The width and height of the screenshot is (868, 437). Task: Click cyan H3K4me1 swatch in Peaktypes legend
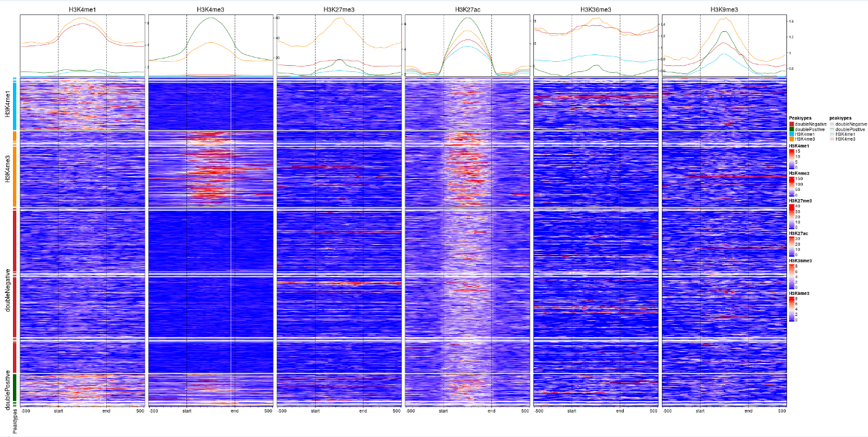[791, 134]
